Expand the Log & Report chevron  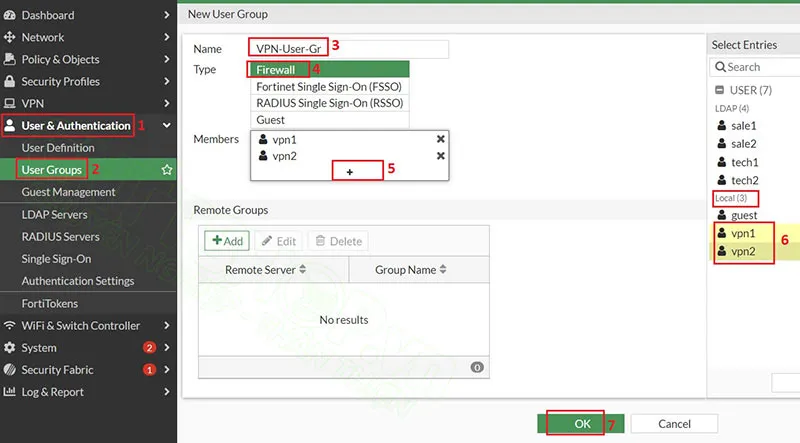pos(166,391)
